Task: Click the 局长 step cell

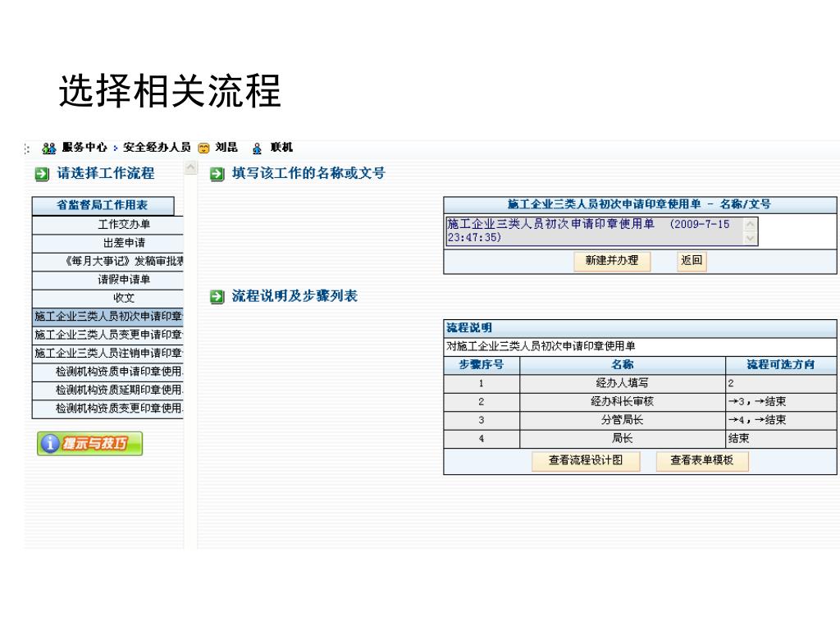Action: (x=623, y=439)
